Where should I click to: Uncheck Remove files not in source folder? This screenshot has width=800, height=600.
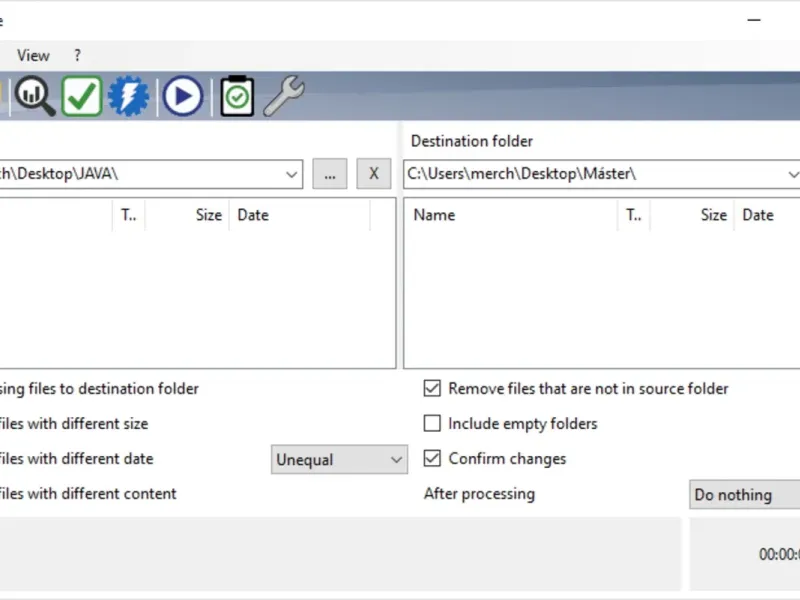(432, 388)
